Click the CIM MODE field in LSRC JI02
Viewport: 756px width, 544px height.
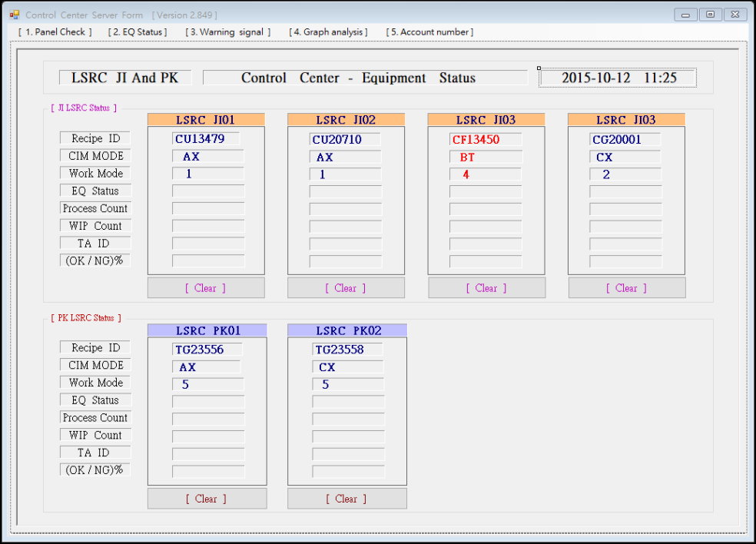346,157
